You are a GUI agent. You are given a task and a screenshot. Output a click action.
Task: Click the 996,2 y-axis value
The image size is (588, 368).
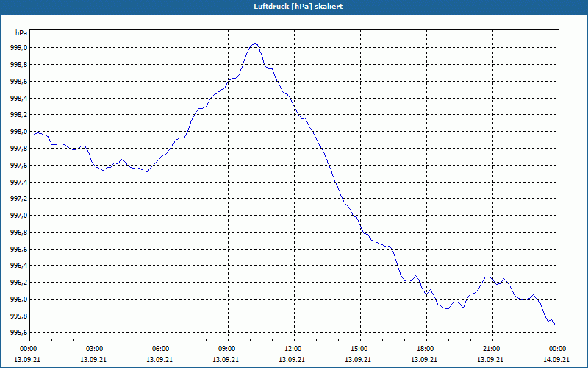[x=18, y=283]
